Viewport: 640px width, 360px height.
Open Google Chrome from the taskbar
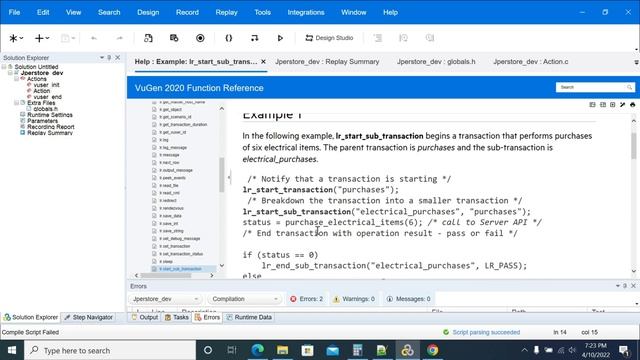coord(432,350)
